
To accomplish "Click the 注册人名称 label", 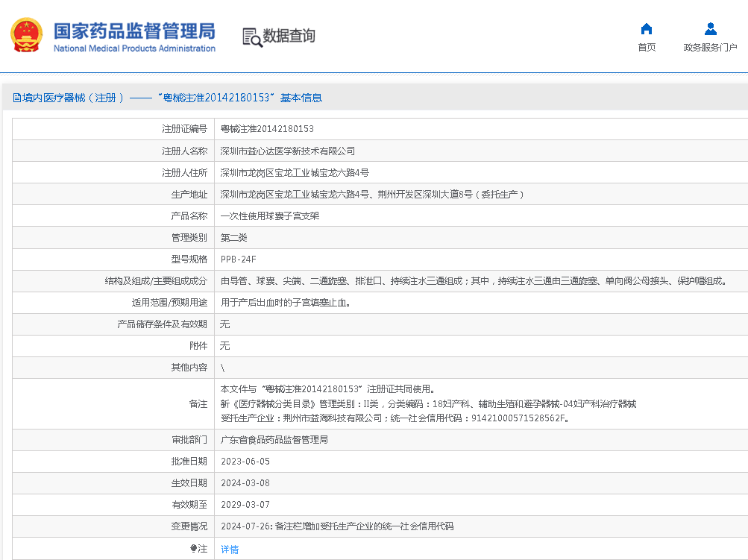I will tap(185, 151).
